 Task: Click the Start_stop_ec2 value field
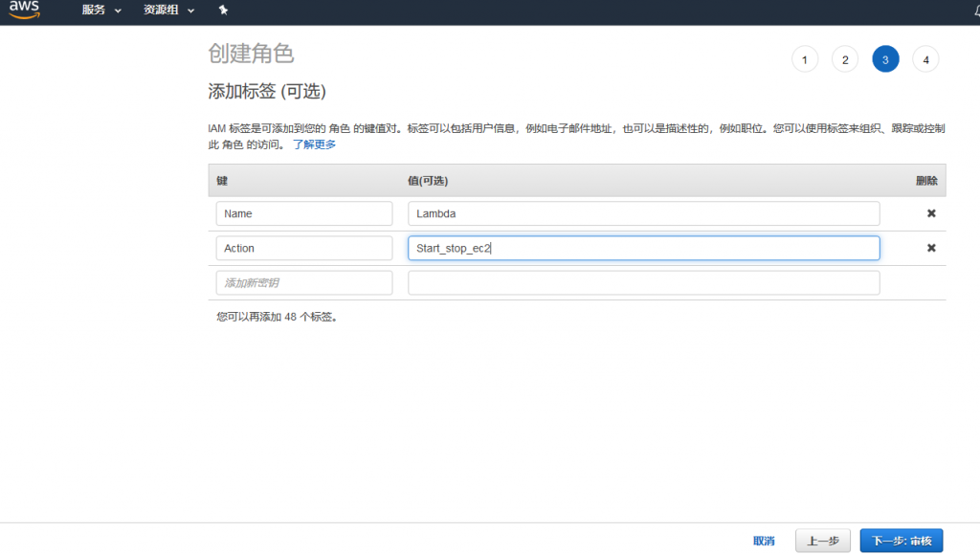pos(643,248)
